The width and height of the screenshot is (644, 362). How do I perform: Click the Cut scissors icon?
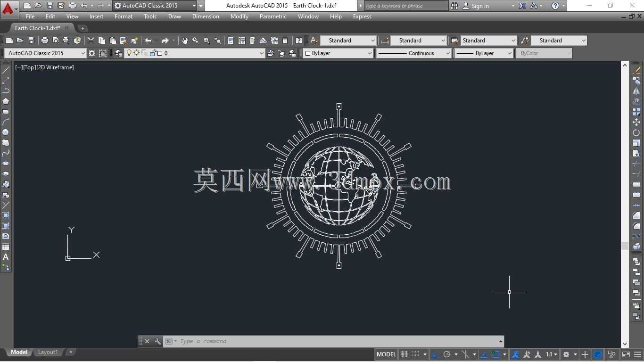click(91, 41)
